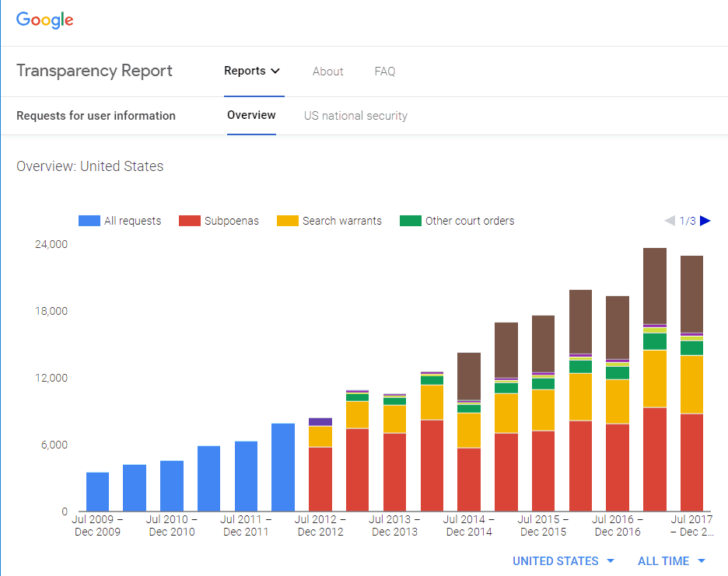Click the Jul 2013 – Dec 2013 axis label
The image size is (728, 576).
coord(394,525)
